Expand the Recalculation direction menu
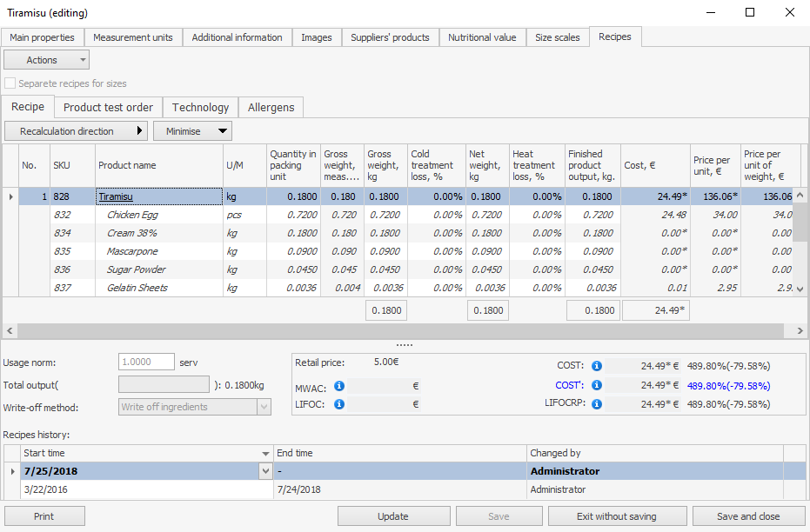 pyautogui.click(x=76, y=131)
